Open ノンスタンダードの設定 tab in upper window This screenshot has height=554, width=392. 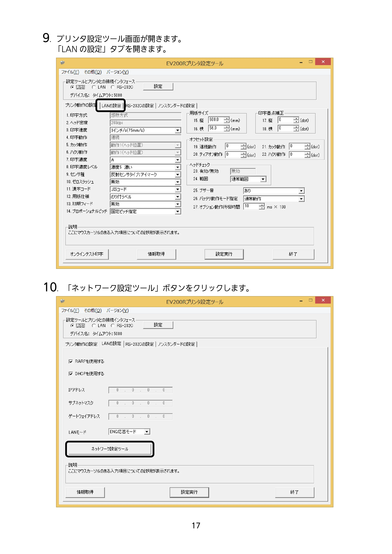coord(176,106)
